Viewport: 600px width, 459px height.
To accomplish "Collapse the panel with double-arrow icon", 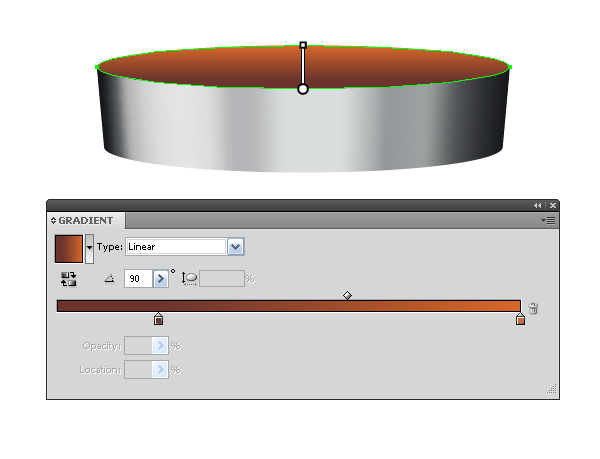I will [x=538, y=206].
